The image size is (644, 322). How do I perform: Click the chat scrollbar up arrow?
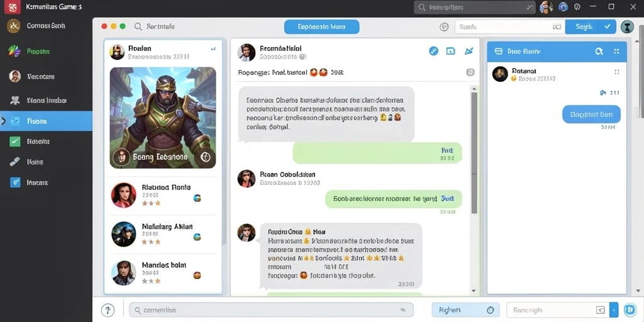[x=474, y=89]
